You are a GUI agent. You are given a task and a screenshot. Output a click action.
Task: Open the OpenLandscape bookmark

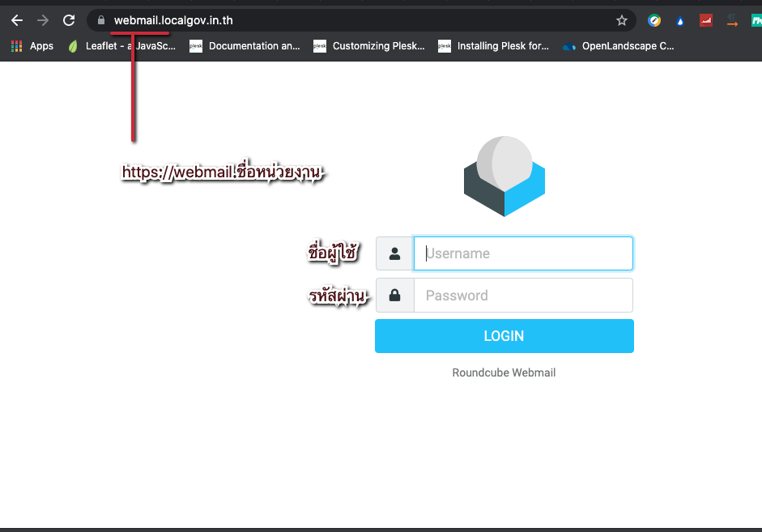619,46
